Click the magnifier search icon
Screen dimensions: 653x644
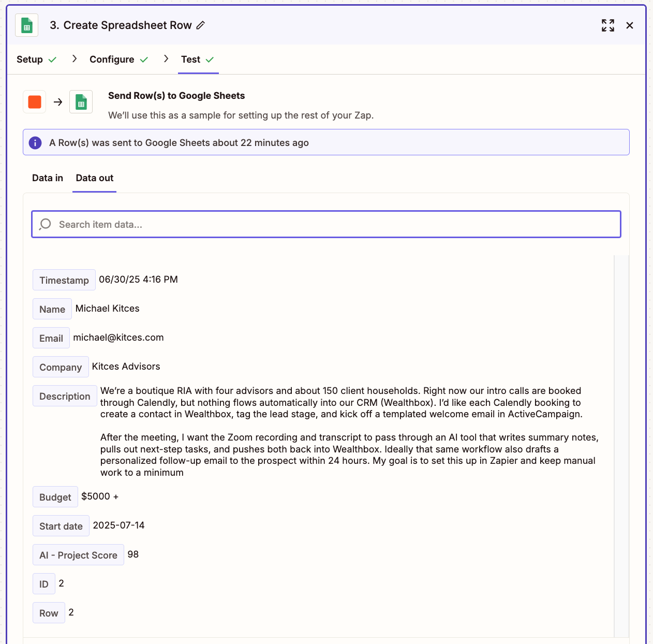click(x=46, y=224)
